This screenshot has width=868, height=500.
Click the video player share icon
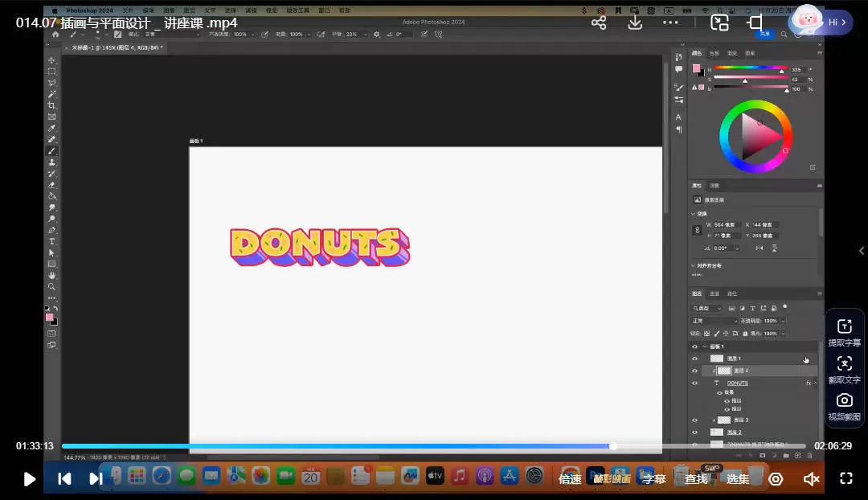[x=599, y=23]
